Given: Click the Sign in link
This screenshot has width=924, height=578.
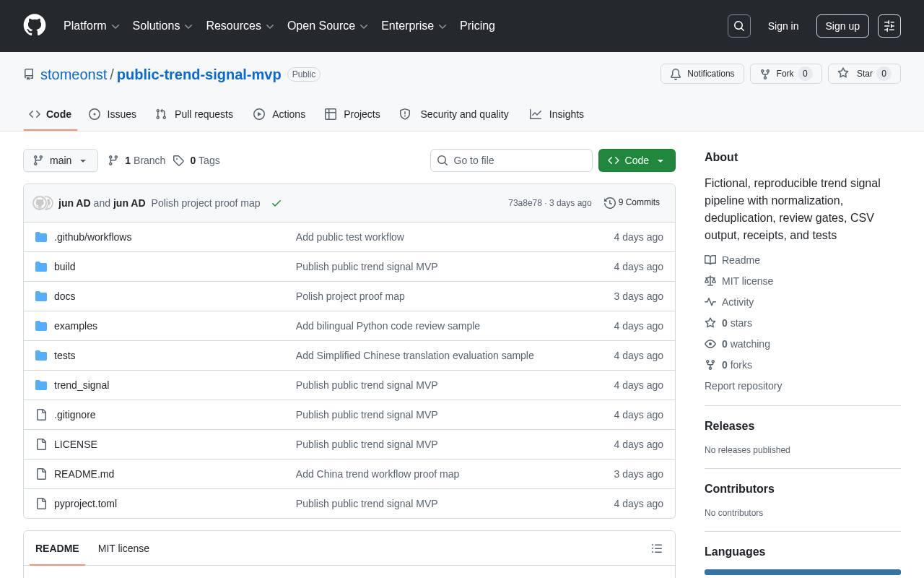Looking at the screenshot, I should (783, 26).
